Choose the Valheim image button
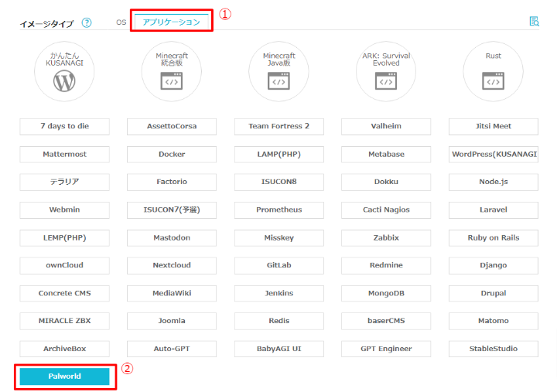Image resolution: width=557 pixels, height=392 pixels. [386, 126]
